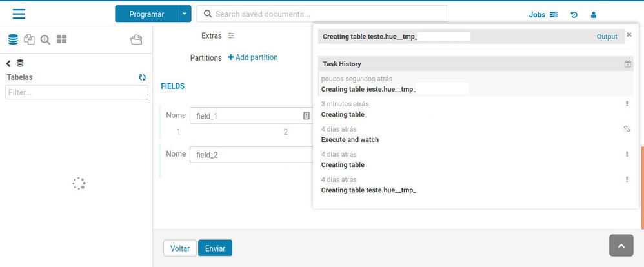Open the Jobs panel
The height and width of the screenshot is (267, 644).
(x=543, y=15)
